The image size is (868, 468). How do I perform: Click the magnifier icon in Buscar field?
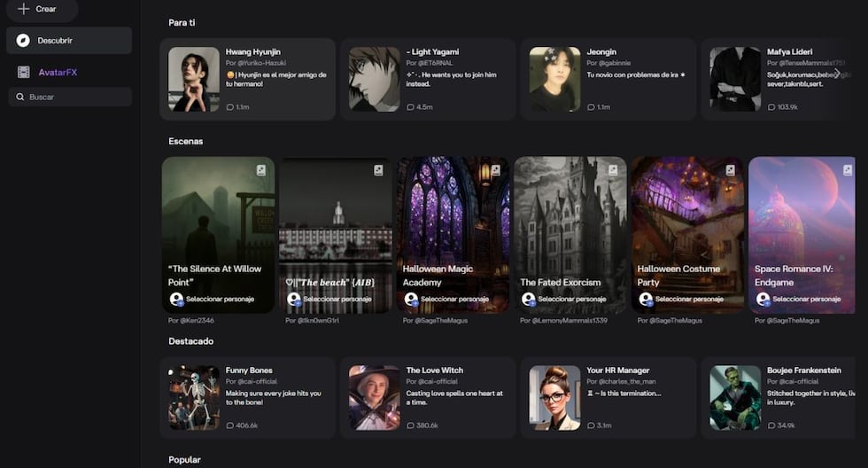tap(19, 97)
